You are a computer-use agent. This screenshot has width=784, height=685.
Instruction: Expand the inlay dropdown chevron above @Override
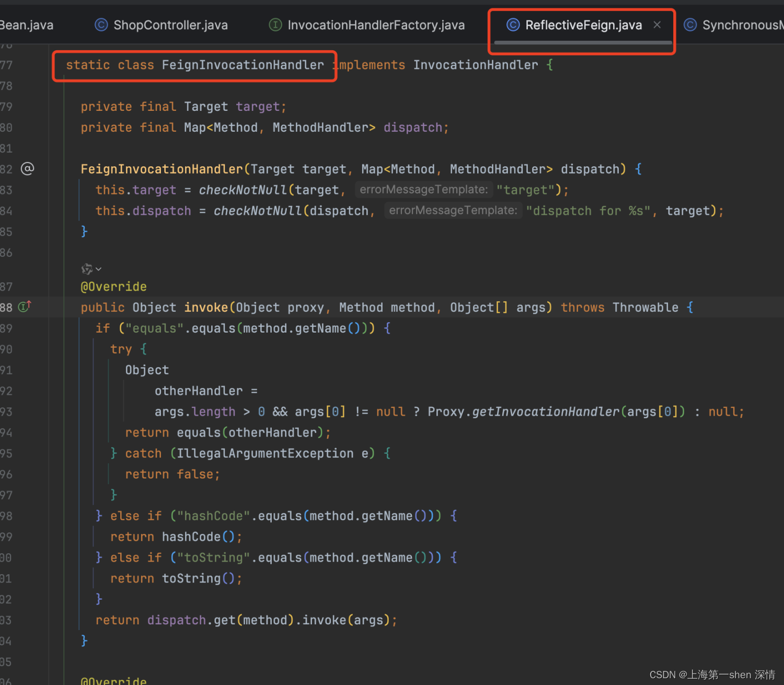(x=99, y=269)
